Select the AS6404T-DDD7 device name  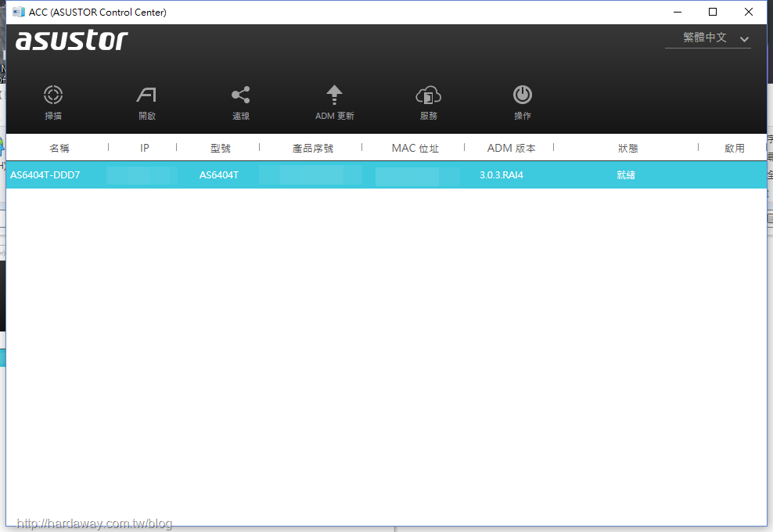45,175
